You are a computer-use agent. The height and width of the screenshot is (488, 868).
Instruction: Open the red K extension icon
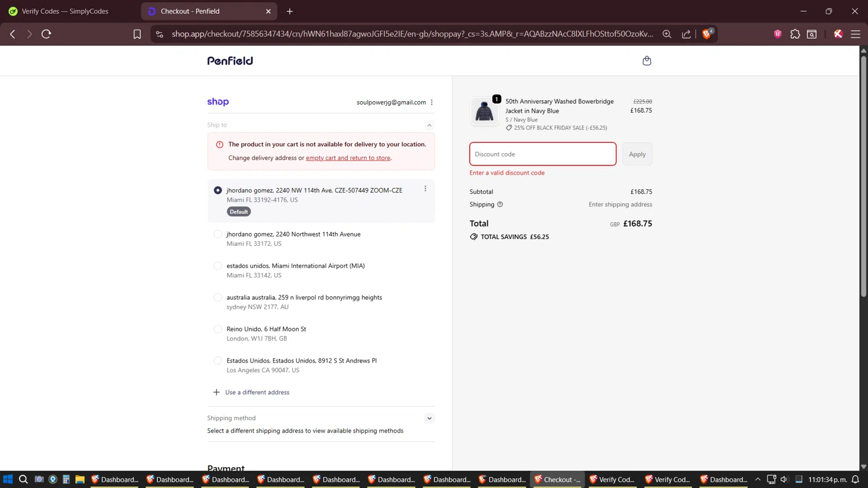click(x=838, y=34)
